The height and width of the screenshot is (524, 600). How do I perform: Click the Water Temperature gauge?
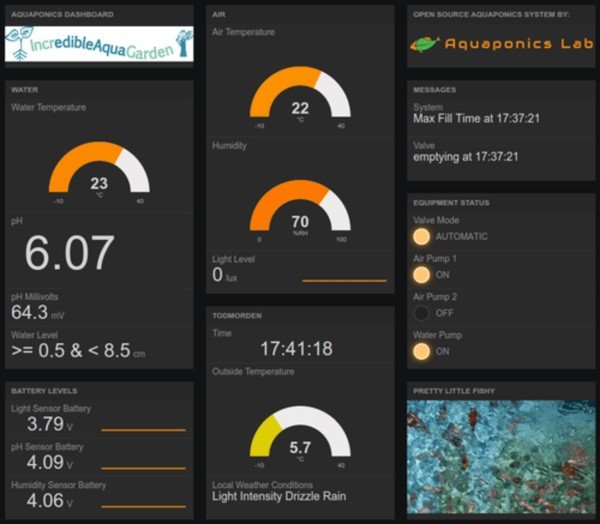tap(99, 169)
